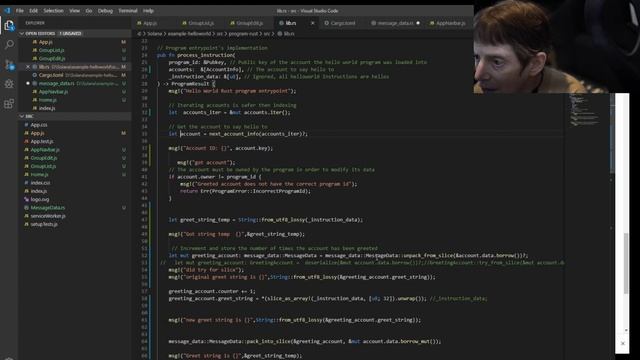Click 'program-rust' breadcrumb segment

click(x=243, y=34)
